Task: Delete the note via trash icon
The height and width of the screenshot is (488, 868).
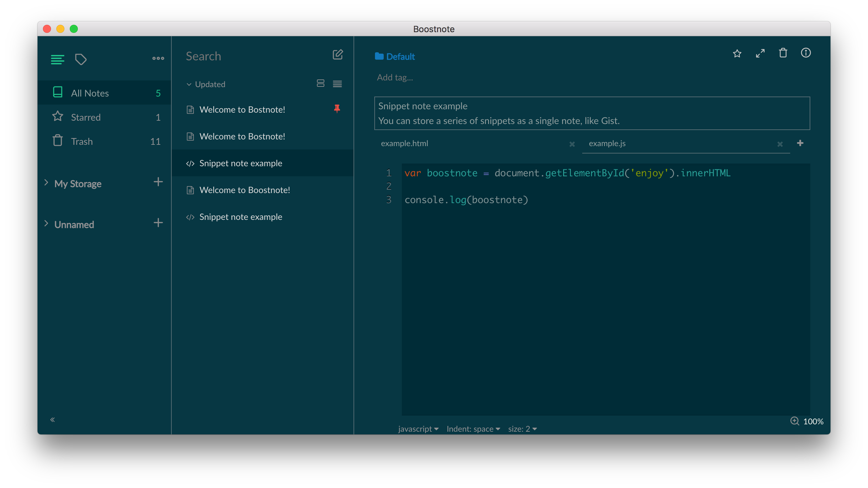Action: coord(783,53)
